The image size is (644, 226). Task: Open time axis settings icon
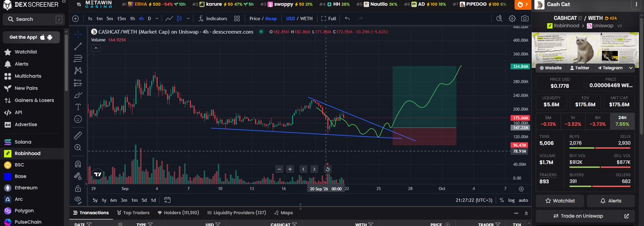(522, 189)
